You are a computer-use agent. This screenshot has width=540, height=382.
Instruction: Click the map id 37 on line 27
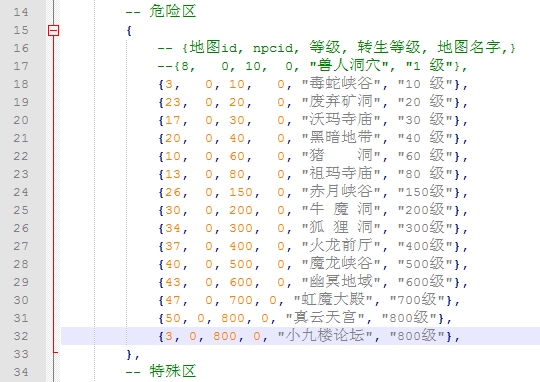coord(173,246)
